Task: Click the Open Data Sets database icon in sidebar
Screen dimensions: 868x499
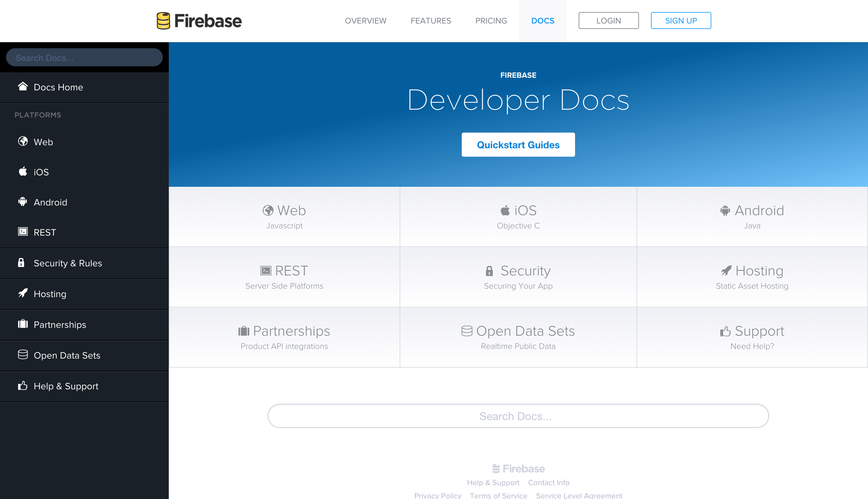Action: click(23, 354)
